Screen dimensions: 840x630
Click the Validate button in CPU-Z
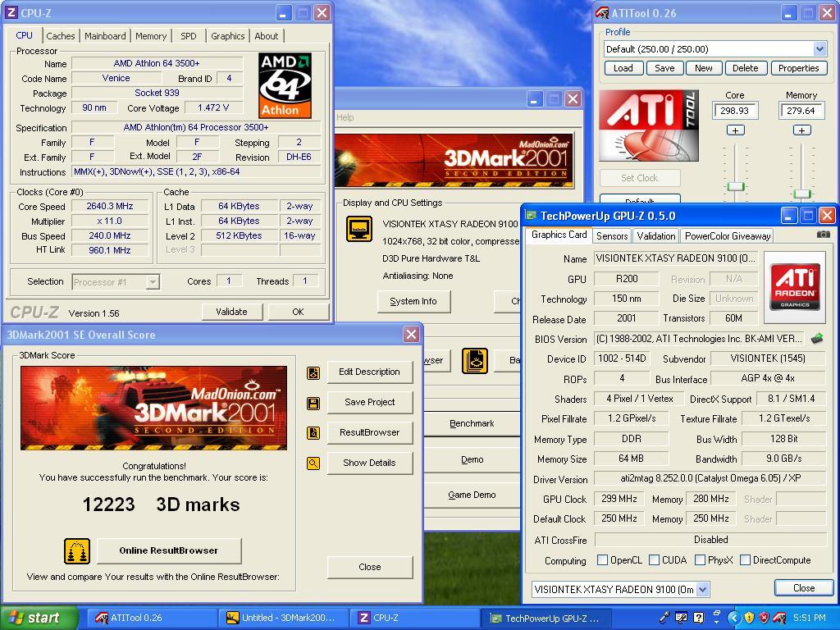[x=231, y=312]
